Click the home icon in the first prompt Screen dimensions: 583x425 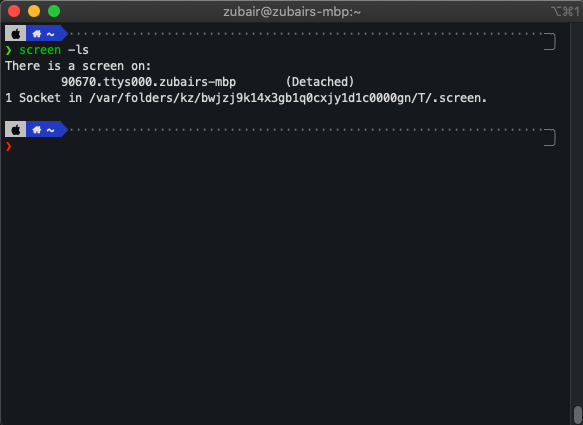[36, 34]
